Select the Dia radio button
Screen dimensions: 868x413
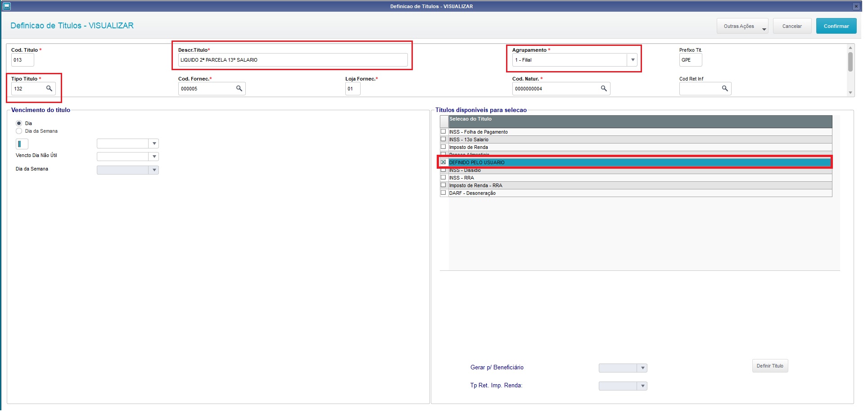(x=19, y=123)
